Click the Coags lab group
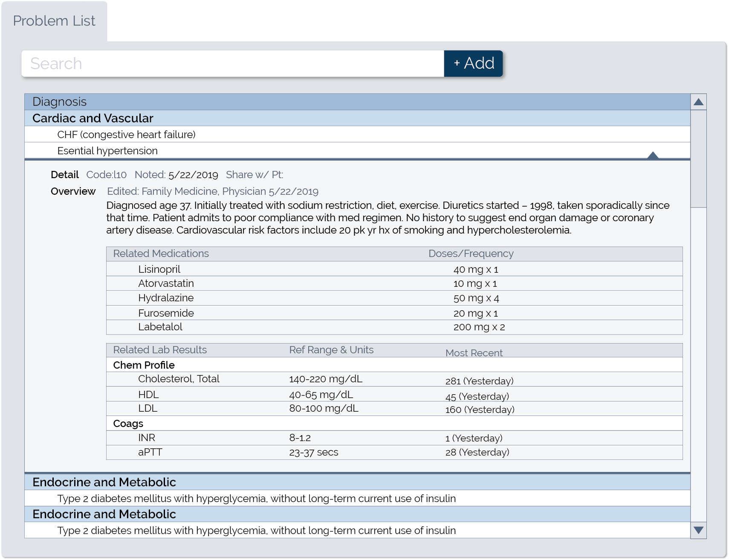Screen dimensions: 729x560 [128, 423]
